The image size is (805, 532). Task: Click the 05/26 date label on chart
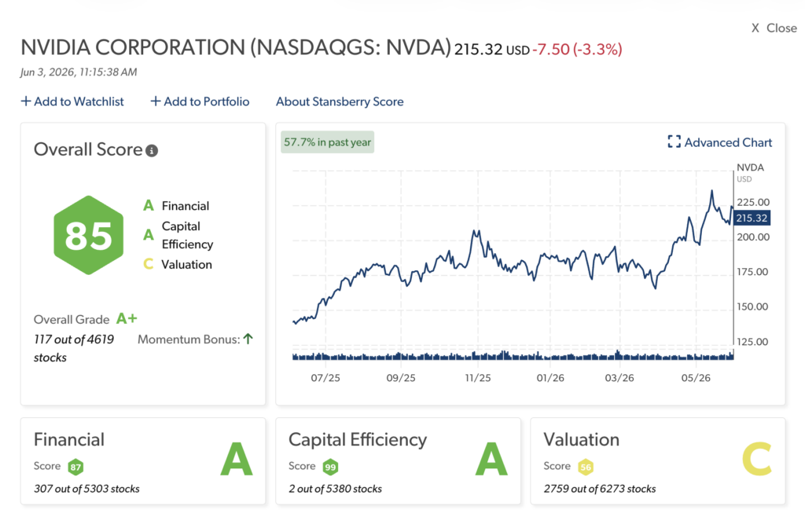coord(696,378)
